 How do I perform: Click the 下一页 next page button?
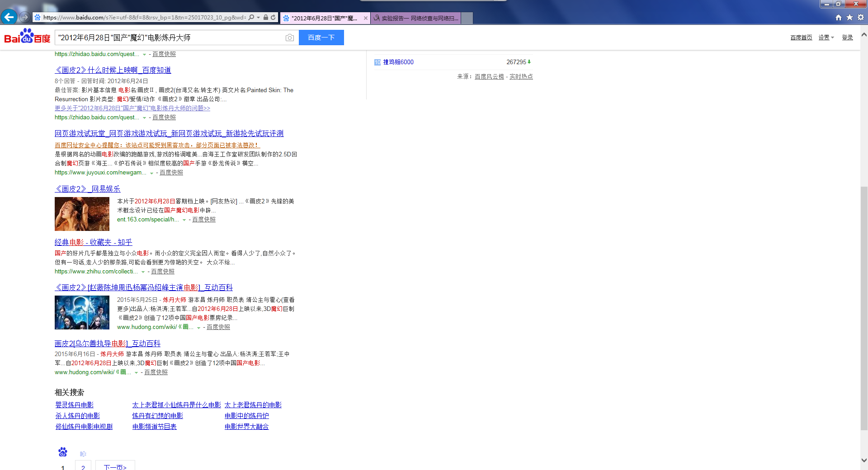point(115,465)
